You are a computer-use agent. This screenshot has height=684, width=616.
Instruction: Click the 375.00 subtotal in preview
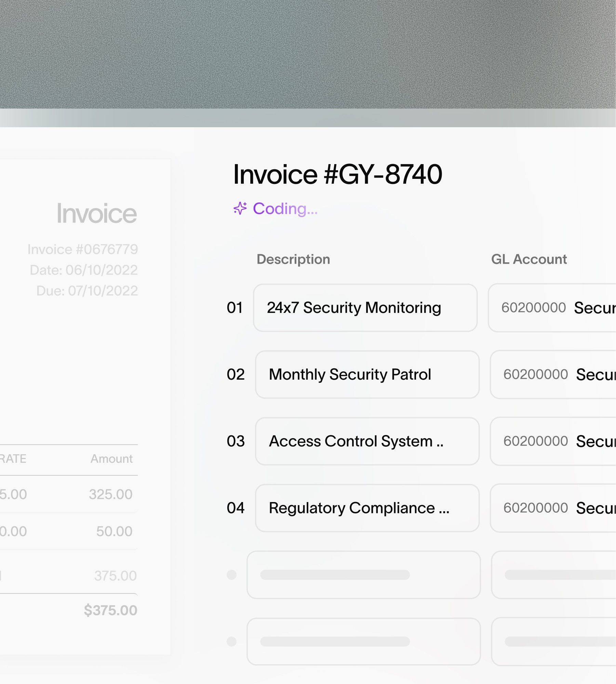116,576
